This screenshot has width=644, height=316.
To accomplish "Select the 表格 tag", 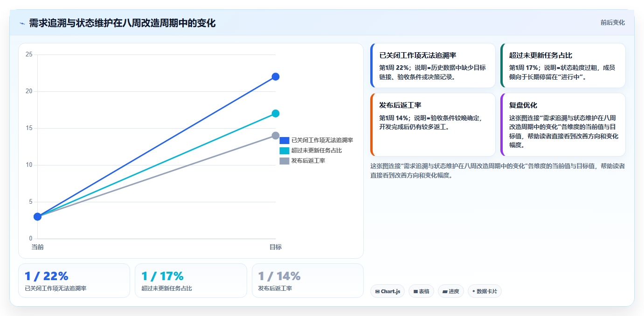I will pos(421,291).
